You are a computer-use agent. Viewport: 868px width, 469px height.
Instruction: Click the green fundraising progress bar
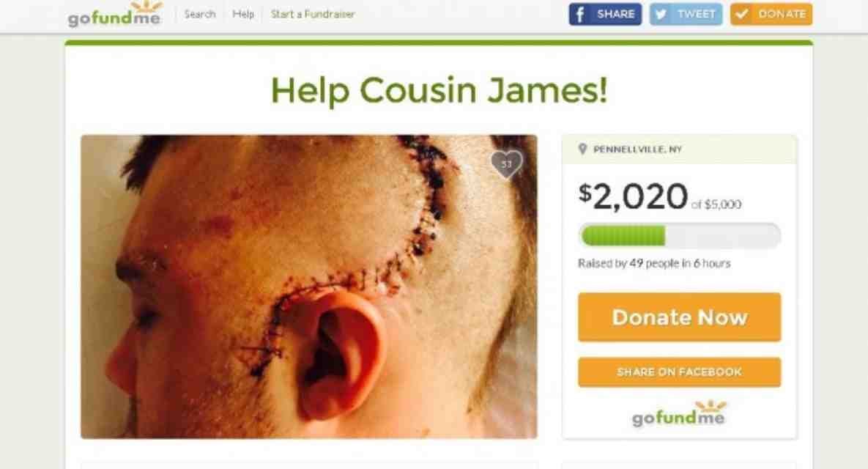click(x=679, y=236)
